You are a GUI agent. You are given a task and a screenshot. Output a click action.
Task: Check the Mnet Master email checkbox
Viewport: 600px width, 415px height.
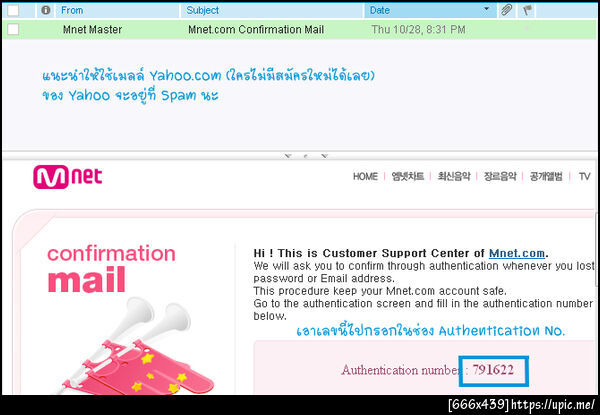13,29
